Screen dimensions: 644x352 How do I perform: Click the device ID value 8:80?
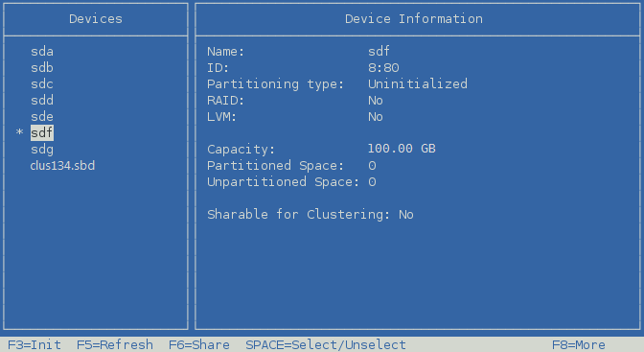coord(383,67)
